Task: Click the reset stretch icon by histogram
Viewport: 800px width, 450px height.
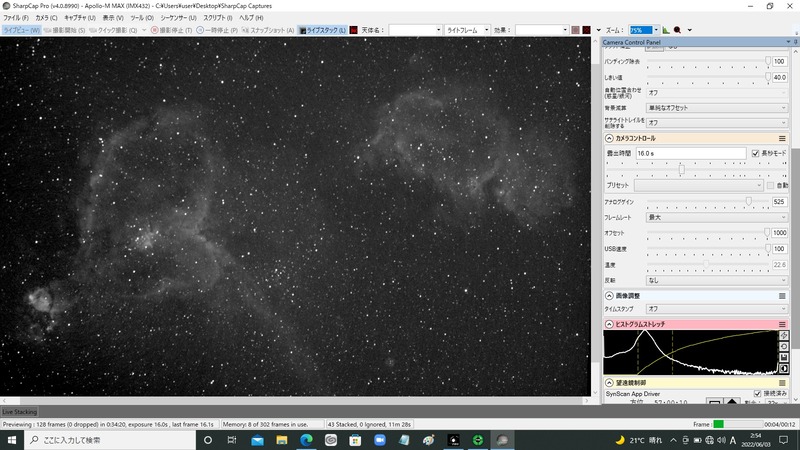Action: [x=784, y=346]
